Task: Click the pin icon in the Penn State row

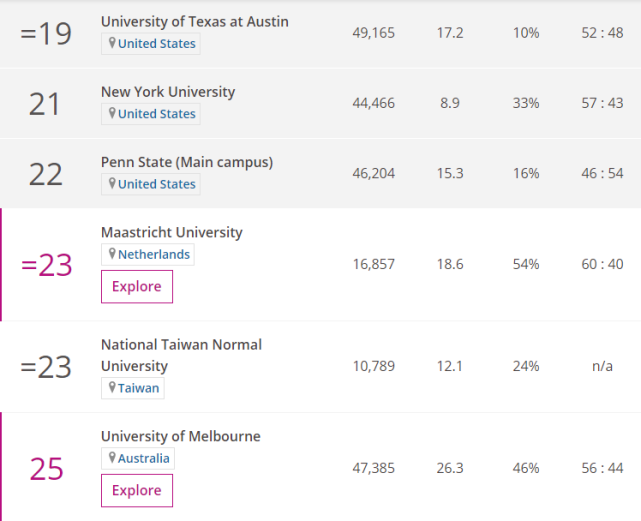Action: 112,184
